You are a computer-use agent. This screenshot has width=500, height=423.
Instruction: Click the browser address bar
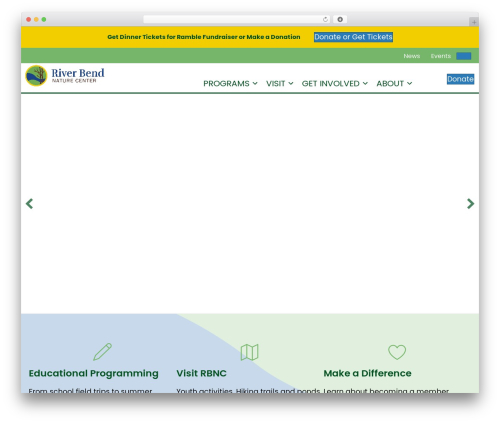[x=236, y=20]
